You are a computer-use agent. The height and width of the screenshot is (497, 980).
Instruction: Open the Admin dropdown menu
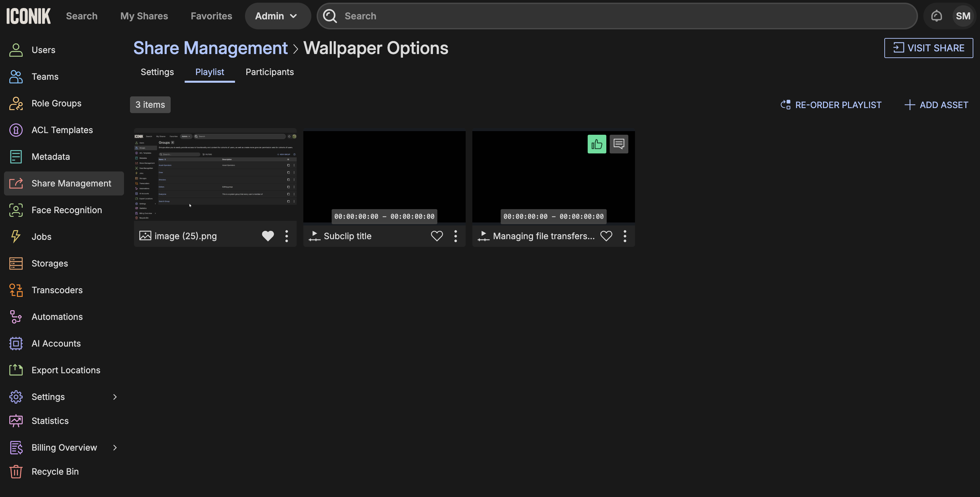pos(276,16)
